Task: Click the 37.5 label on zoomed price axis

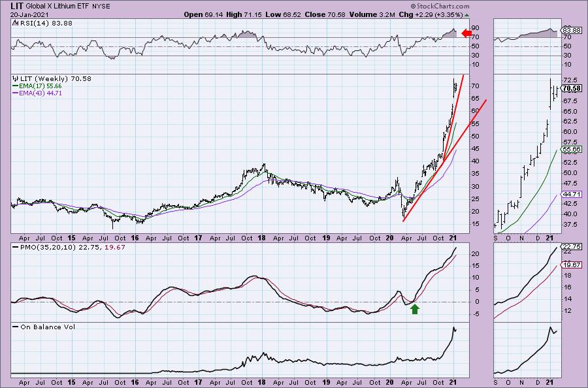Action: 570,224
